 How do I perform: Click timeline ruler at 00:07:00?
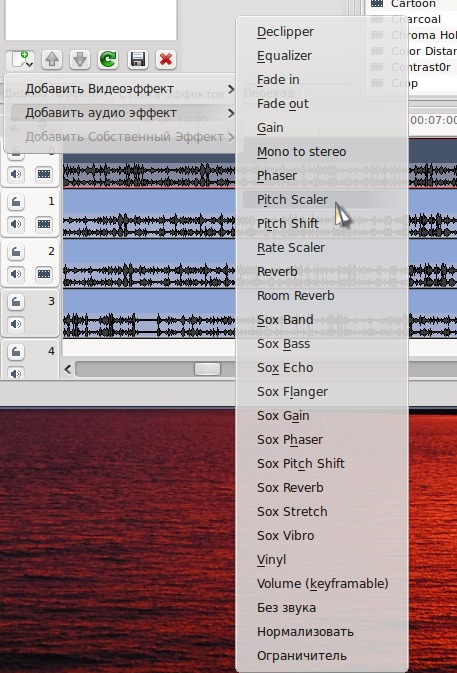click(433, 120)
